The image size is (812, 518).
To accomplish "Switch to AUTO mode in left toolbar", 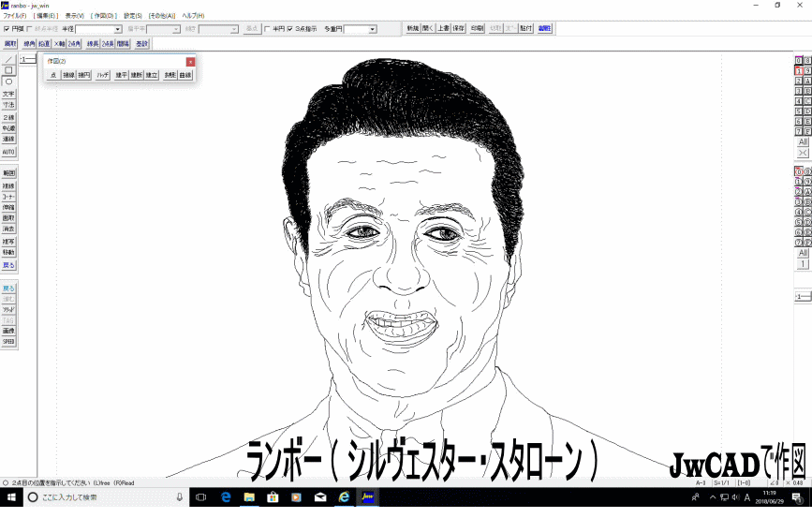I will 8,152.
